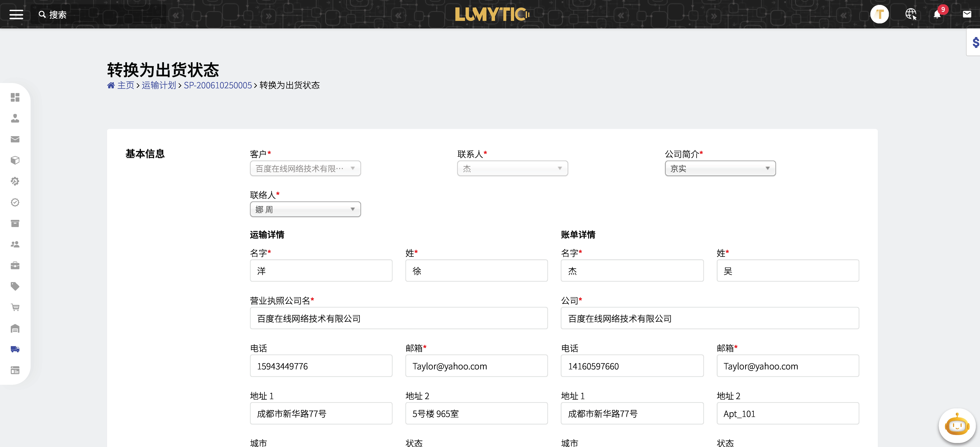Go to 主页 from the breadcrumb
The image size is (980, 447).
[125, 85]
